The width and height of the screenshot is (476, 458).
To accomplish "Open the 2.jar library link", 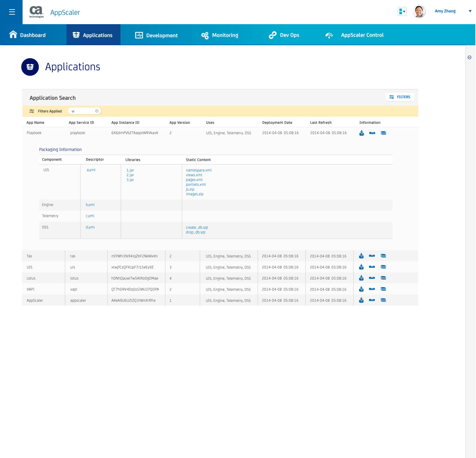I will tap(130, 175).
